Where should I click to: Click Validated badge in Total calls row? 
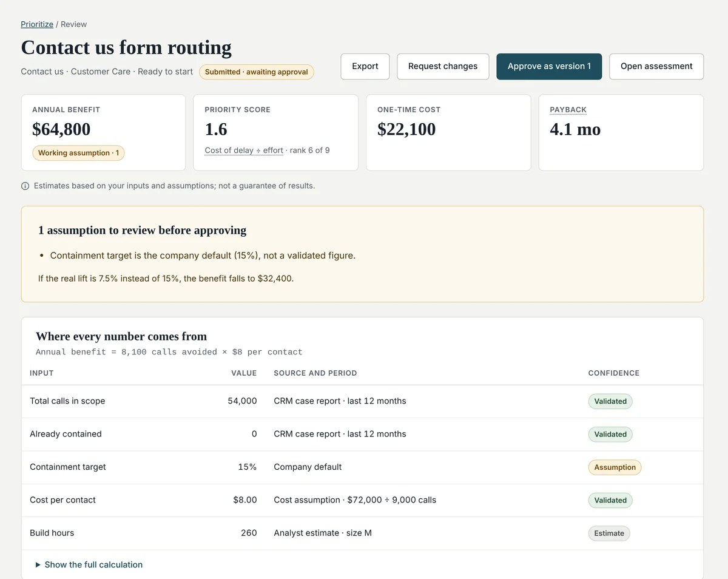click(x=610, y=401)
